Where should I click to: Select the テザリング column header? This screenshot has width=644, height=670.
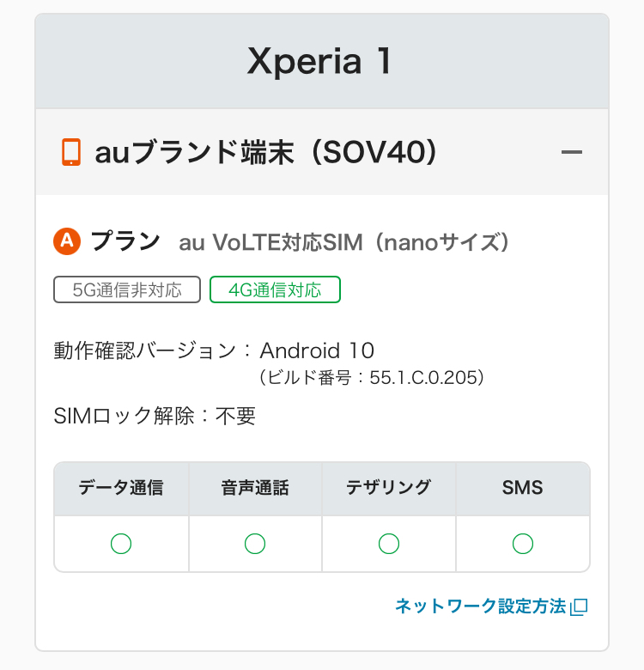click(x=389, y=488)
